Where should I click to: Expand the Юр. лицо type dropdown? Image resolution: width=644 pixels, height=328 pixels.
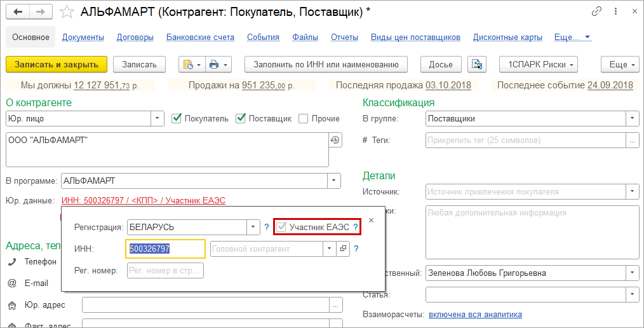coord(158,118)
